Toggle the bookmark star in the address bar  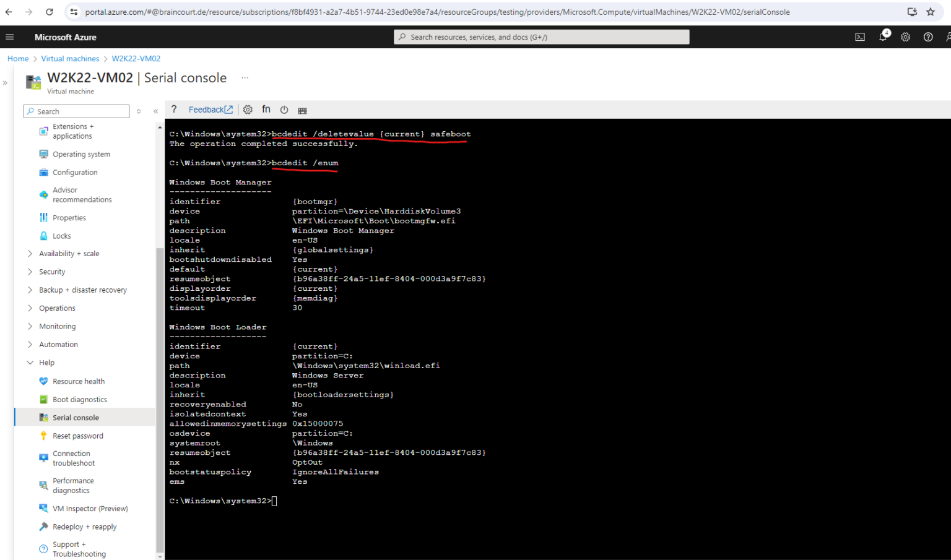coord(930,12)
